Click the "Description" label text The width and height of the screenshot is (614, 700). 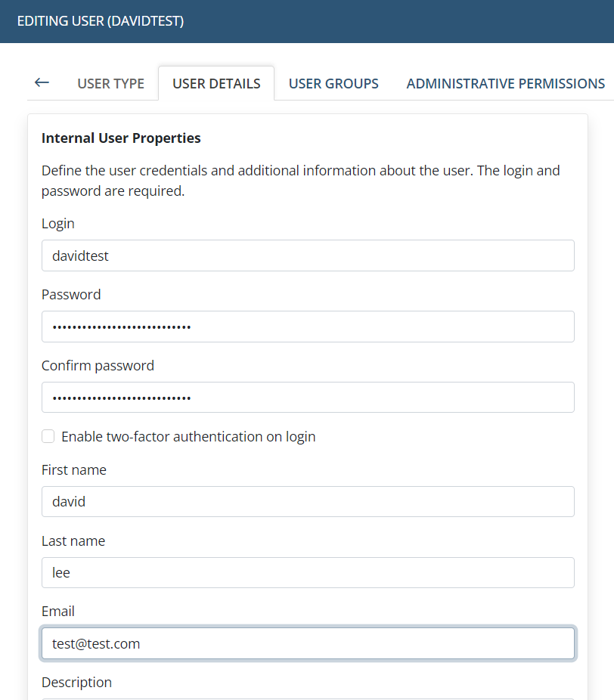click(x=76, y=683)
